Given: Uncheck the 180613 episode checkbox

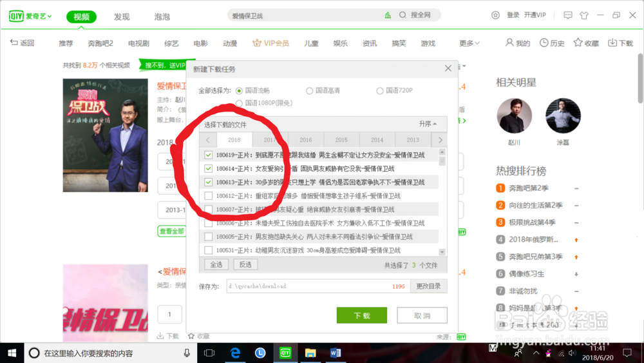Looking at the screenshot, I should (x=208, y=182).
